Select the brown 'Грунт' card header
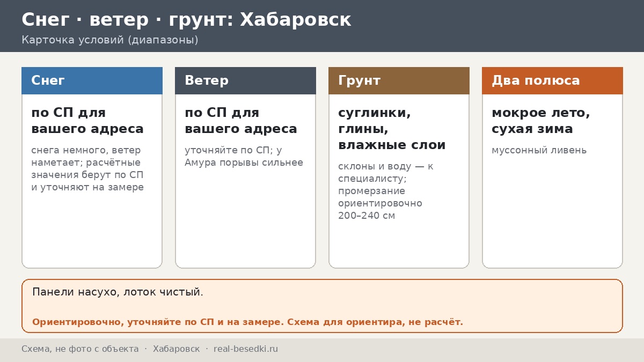This screenshot has width=644, height=362. click(x=399, y=80)
